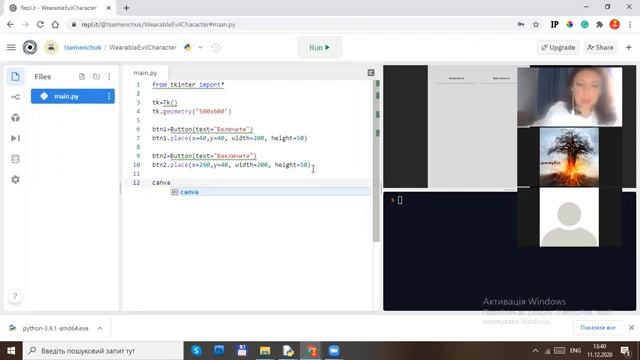Click the "from tkinter import*" code line

(x=188, y=85)
